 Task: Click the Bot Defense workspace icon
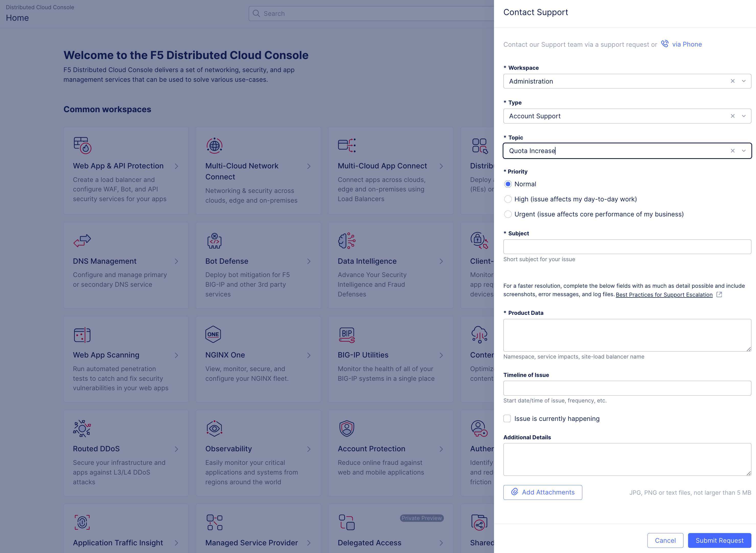[x=214, y=241]
